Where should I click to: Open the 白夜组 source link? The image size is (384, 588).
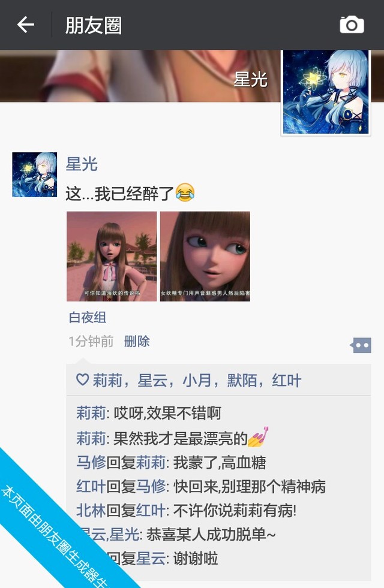click(88, 318)
